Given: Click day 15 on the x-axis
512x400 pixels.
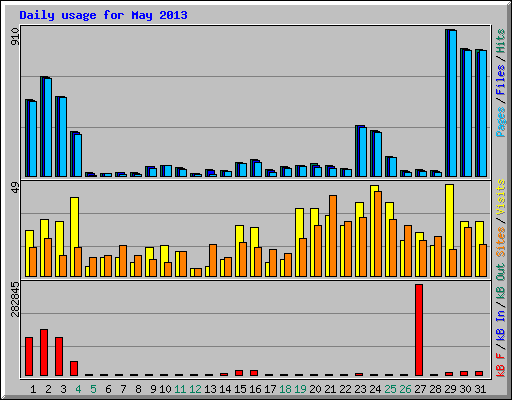Looking at the screenshot, I should click(x=240, y=389).
